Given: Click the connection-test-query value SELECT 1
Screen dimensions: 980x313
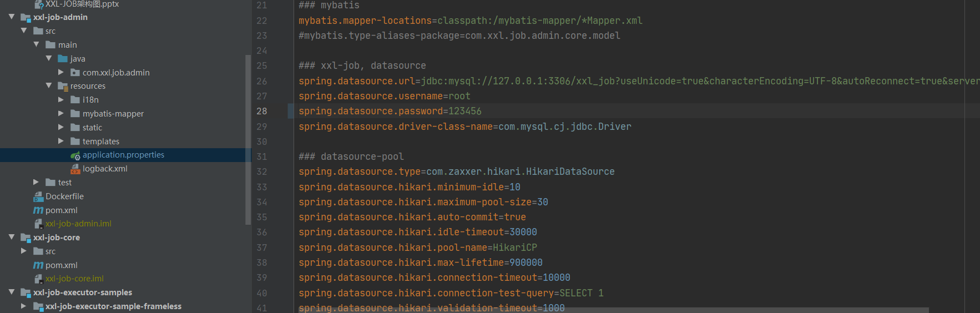Looking at the screenshot, I should [x=582, y=293].
